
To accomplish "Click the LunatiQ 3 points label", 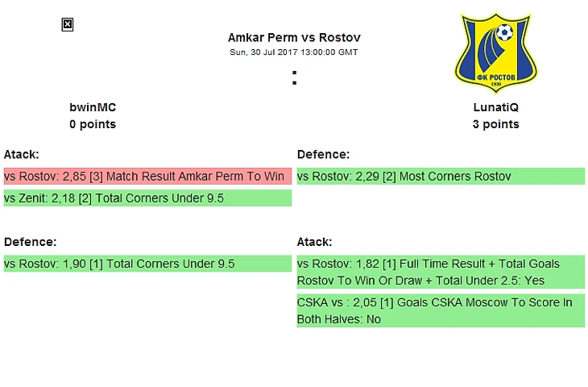I will (x=495, y=124).
